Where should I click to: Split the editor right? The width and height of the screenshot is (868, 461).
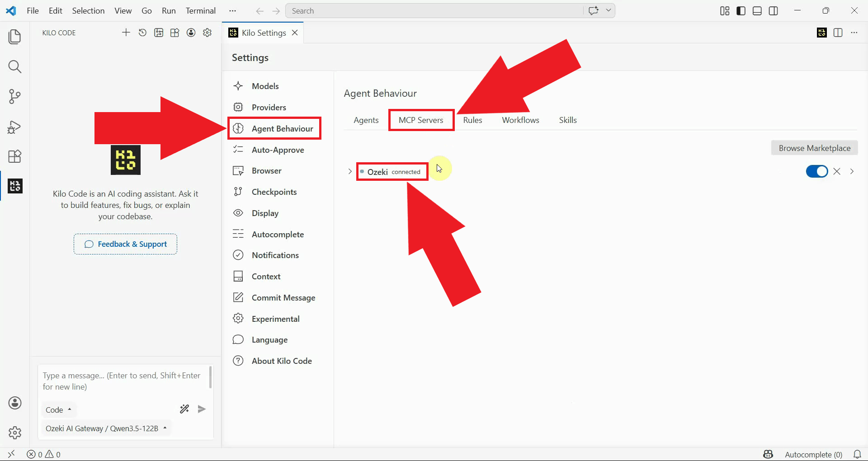[x=838, y=33]
